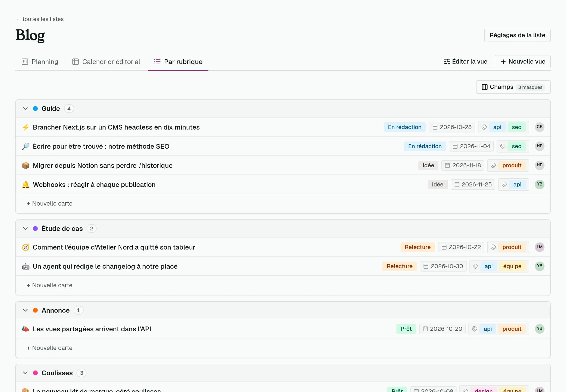The width and height of the screenshot is (566, 392).
Task: Open the card Brancher Next.js sur un CMS headless
Action: pyautogui.click(x=116, y=127)
